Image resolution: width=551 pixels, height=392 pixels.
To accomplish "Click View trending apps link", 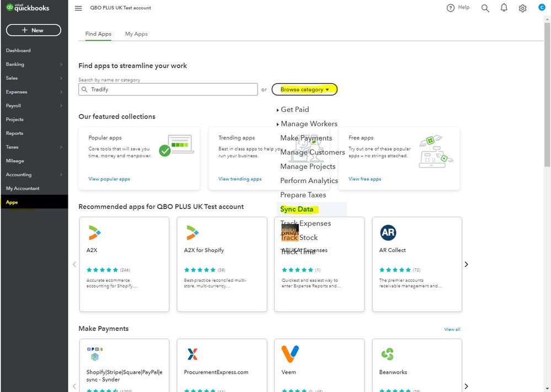I will coord(240,179).
